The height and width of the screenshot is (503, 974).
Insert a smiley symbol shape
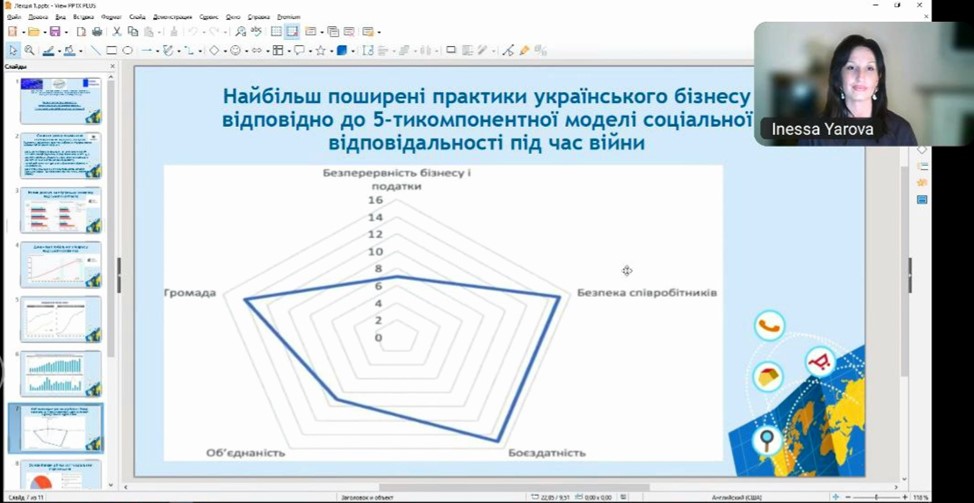point(236,50)
